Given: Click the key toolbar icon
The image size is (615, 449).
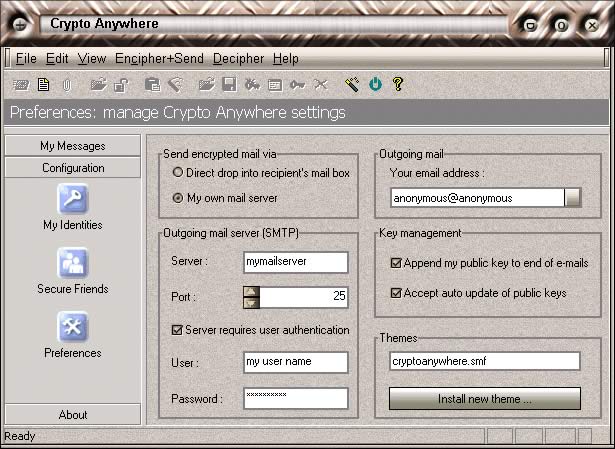Looking at the screenshot, I should 298,85.
